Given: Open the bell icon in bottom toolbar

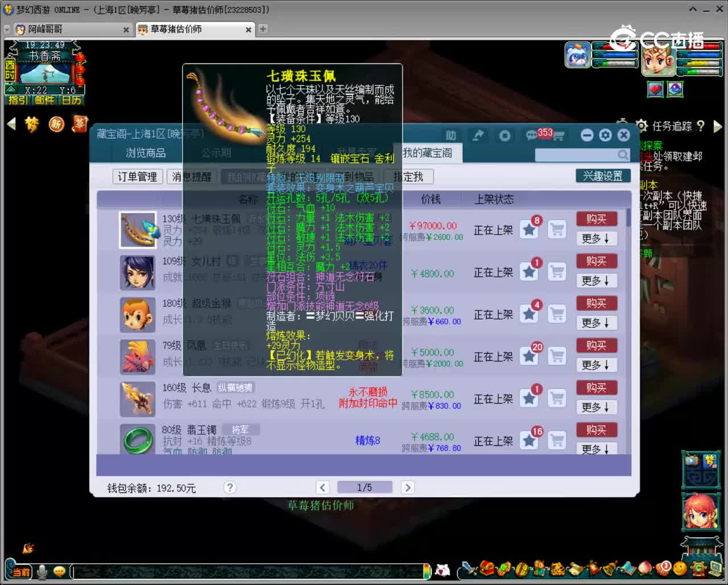Looking at the screenshot, I should 611,568.
